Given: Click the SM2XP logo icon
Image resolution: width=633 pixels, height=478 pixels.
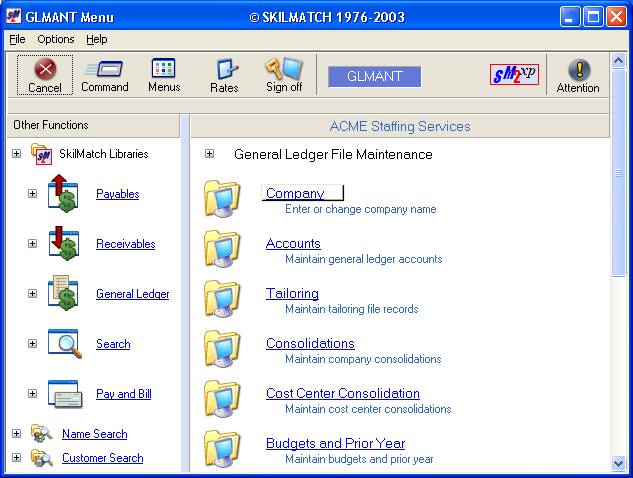Looking at the screenshot, I should pyautogui.click(x=514, y=75).
